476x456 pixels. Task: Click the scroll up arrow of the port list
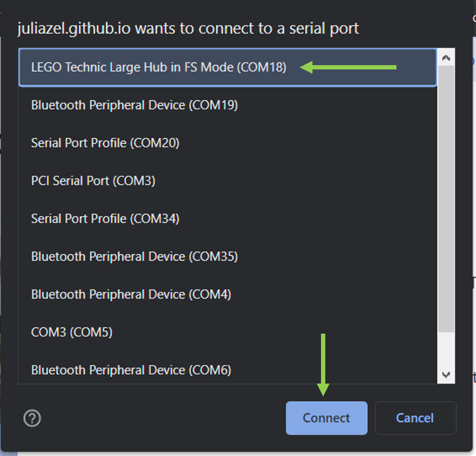pyautogui.click(x=446, y=57)
